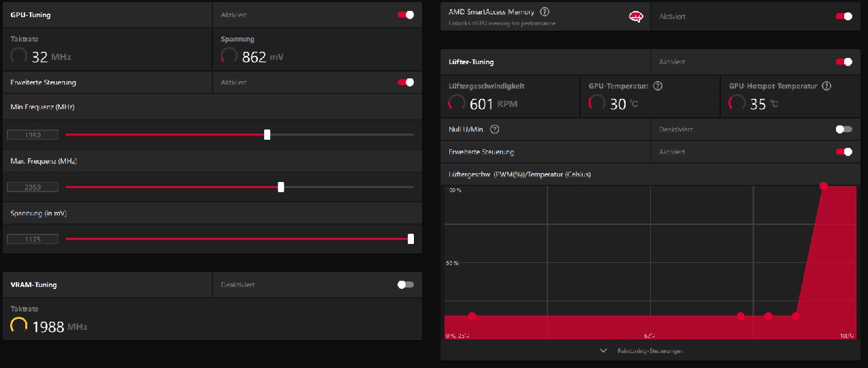Click the SmartAccess Memory brain icon
Image resolution: width=868 pixels, height=368 pixels.
635,17
